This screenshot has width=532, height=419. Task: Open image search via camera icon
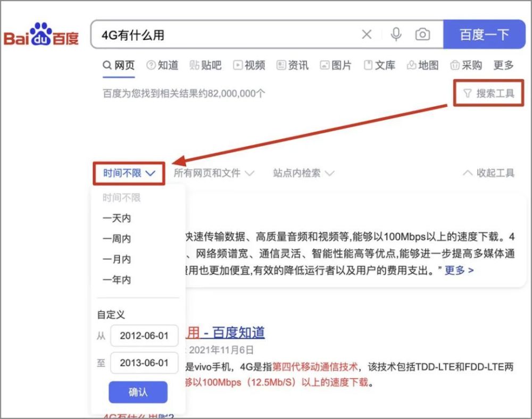pos(422,34)
